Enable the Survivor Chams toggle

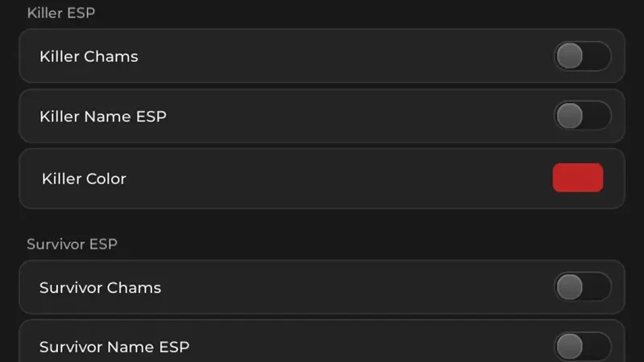click(x=582, y=286)
